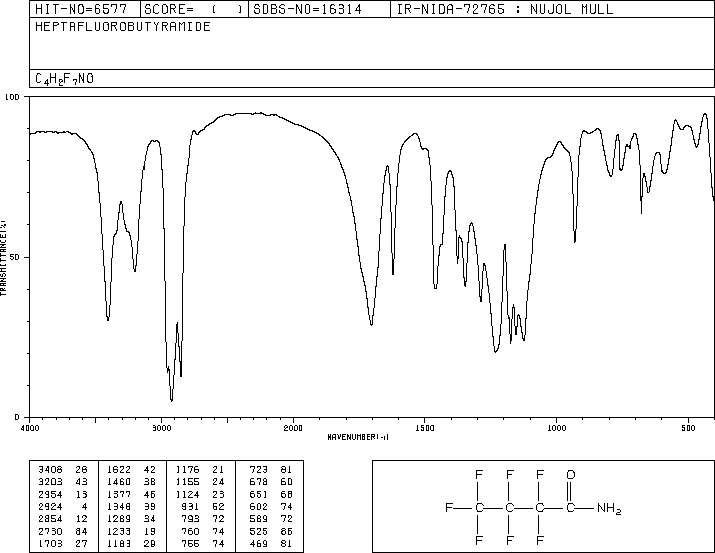Select peak table entry 589
The image size is (715, 553).
259,519
